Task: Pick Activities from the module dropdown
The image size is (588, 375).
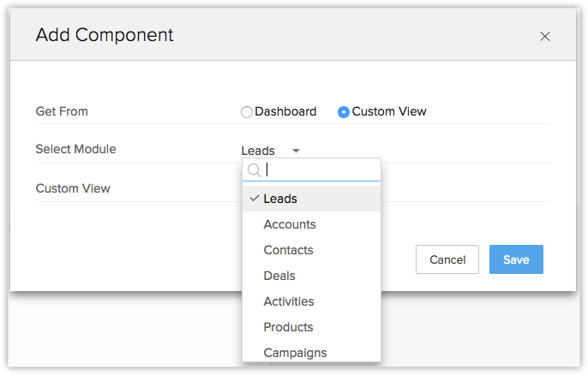Action: (289, 301)
